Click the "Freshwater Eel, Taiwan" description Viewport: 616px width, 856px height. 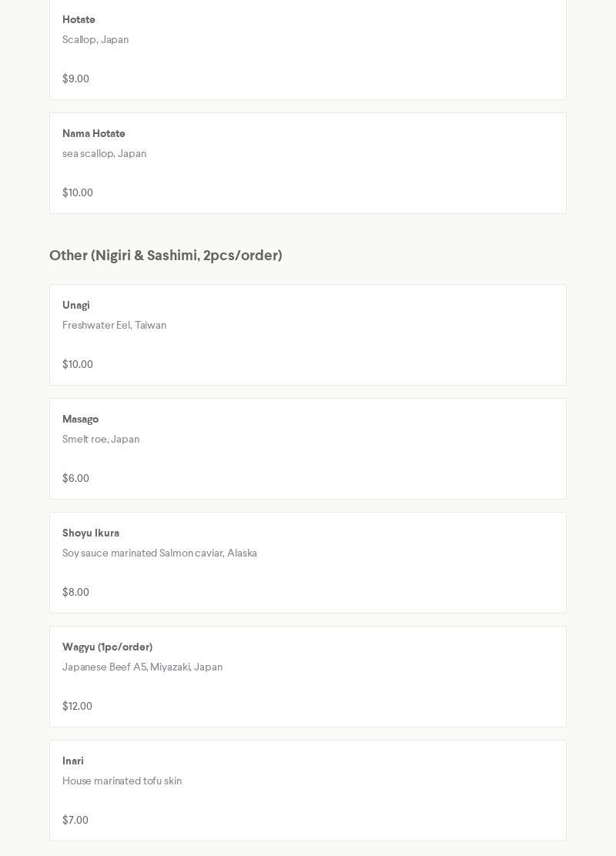point(114,326)
